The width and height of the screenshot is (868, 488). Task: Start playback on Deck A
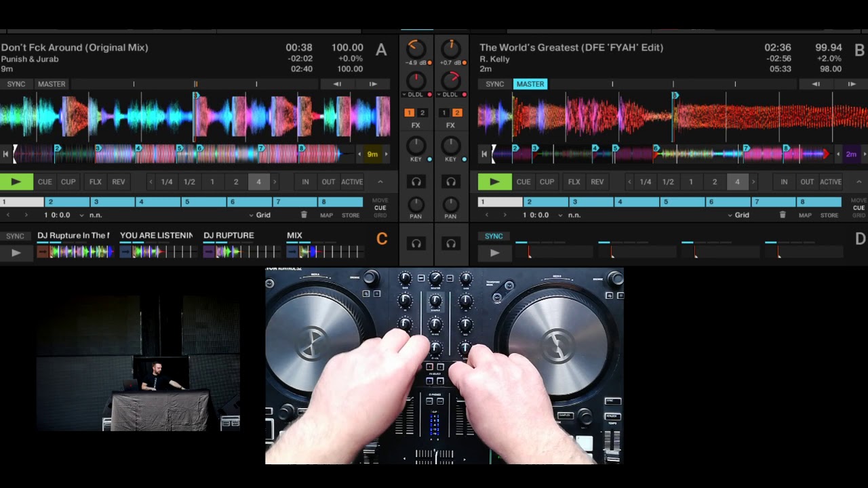point(16,182)
